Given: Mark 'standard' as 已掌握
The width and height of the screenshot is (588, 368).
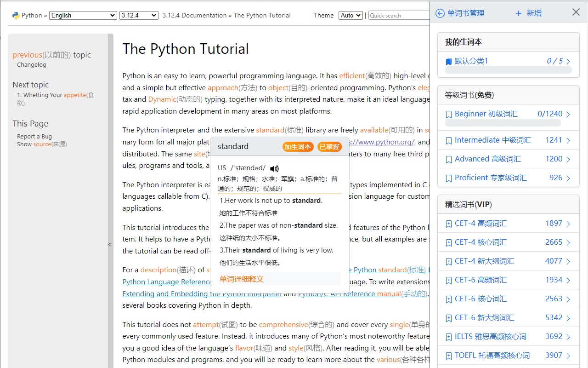Looking at the screenshot, I should point(329,147).
